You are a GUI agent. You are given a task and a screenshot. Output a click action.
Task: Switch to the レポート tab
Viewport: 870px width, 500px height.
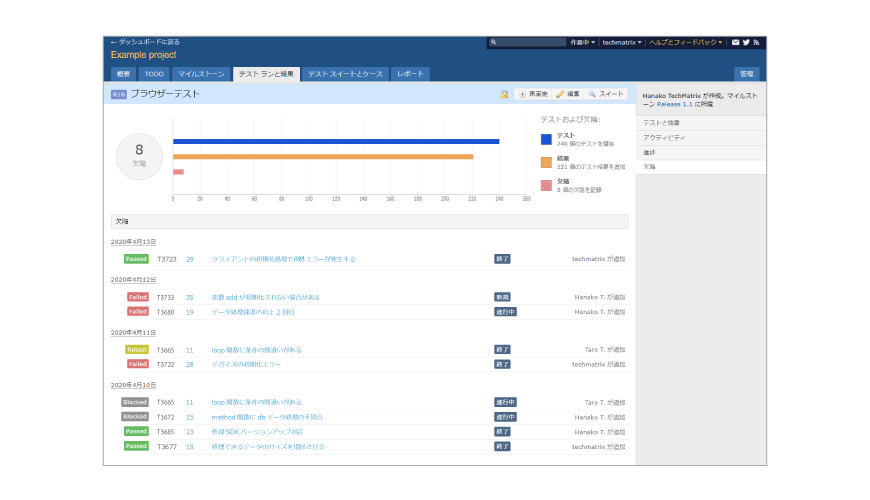410,74
